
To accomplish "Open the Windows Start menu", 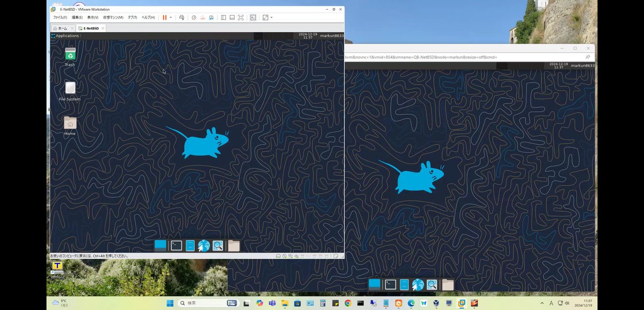I will click(170, 303).
